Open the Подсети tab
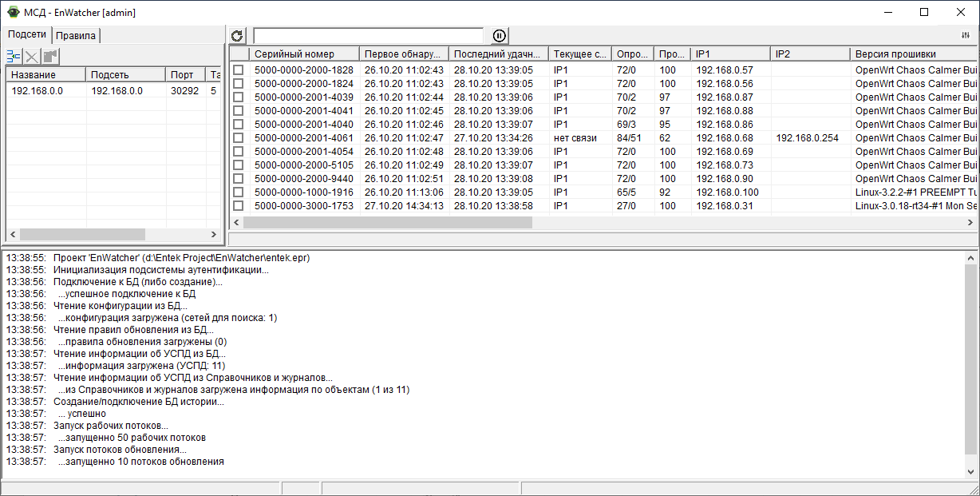Screen dimensions: 980x496 pos(27,34)
